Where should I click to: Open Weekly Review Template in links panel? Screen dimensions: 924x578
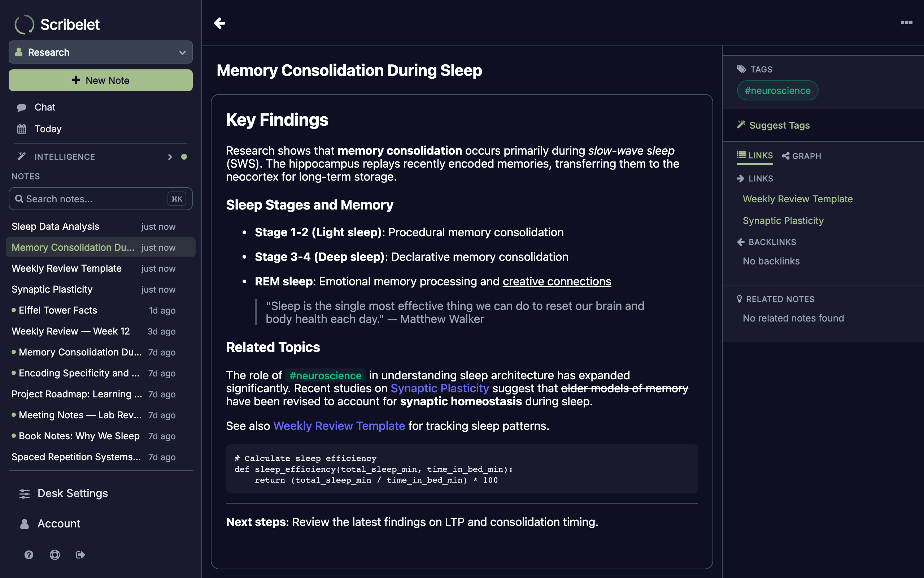(798, 199)
